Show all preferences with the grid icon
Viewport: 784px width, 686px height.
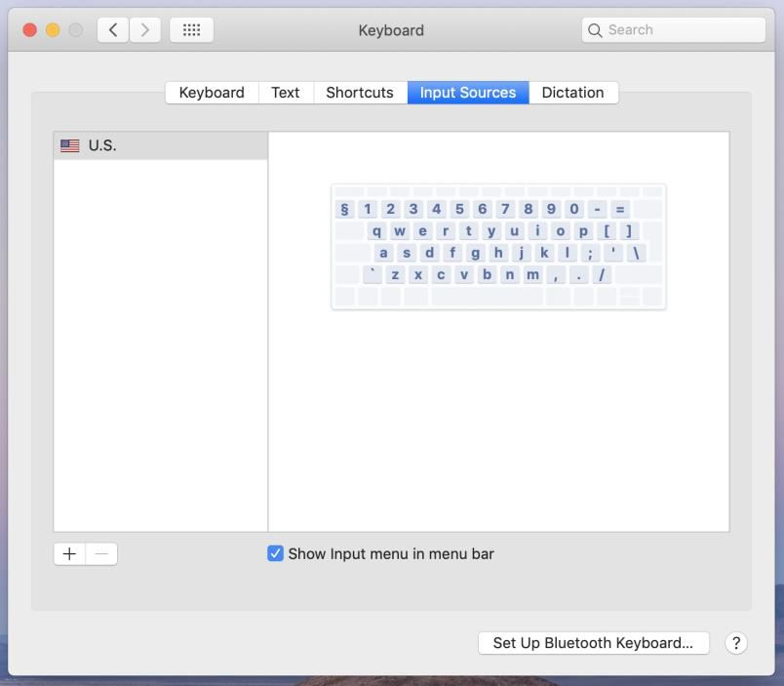(191, 30)
